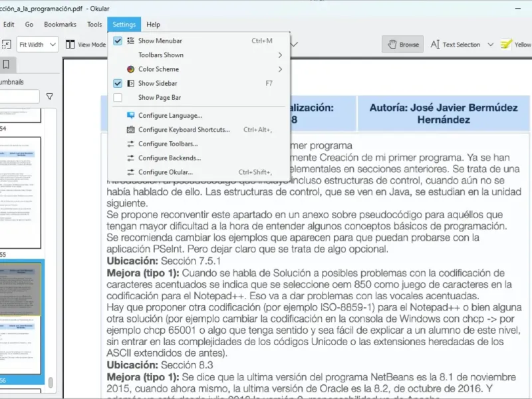Screen dimensions: 532x399
Task: Click the 'Autoría: José Javier Bermúdez Hernández' header cell
Action: tap(444, 114)
